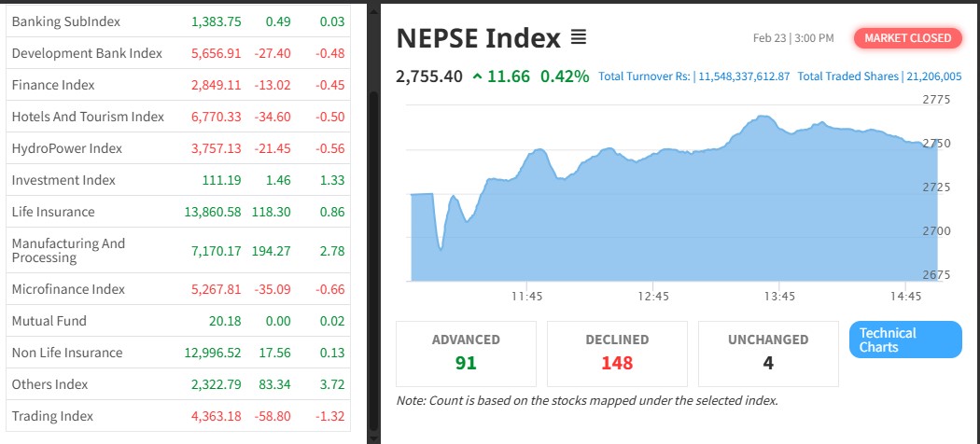Viewport: 980px width, 444px height.
Task: Open the Technical Charts button
Action: [x=904, y=340]
